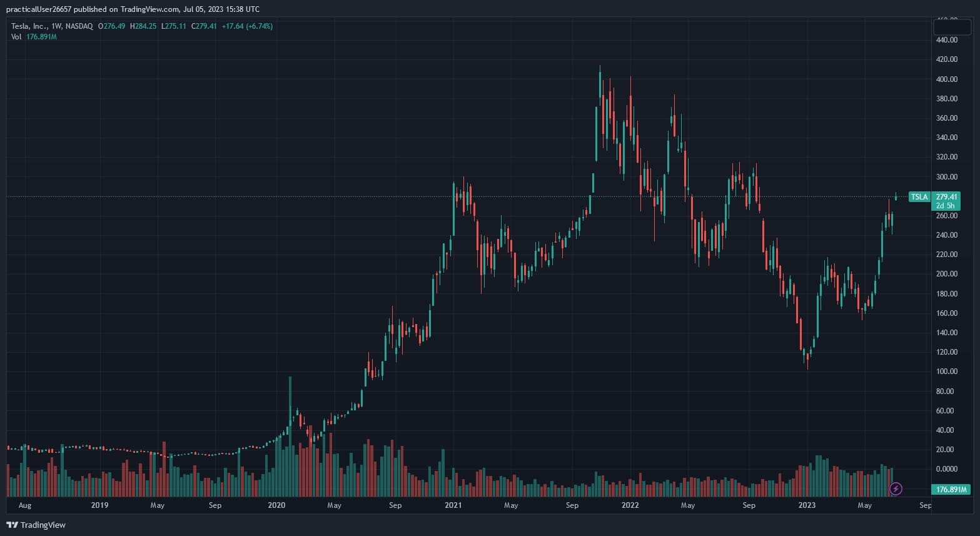
Task: Click the green 279.41 current price label
Action: [x=946, y=196]
